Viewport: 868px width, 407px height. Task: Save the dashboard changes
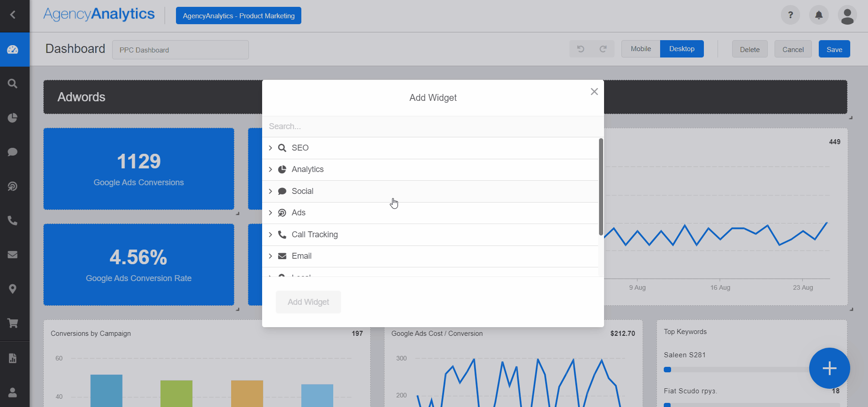[834, 49]
